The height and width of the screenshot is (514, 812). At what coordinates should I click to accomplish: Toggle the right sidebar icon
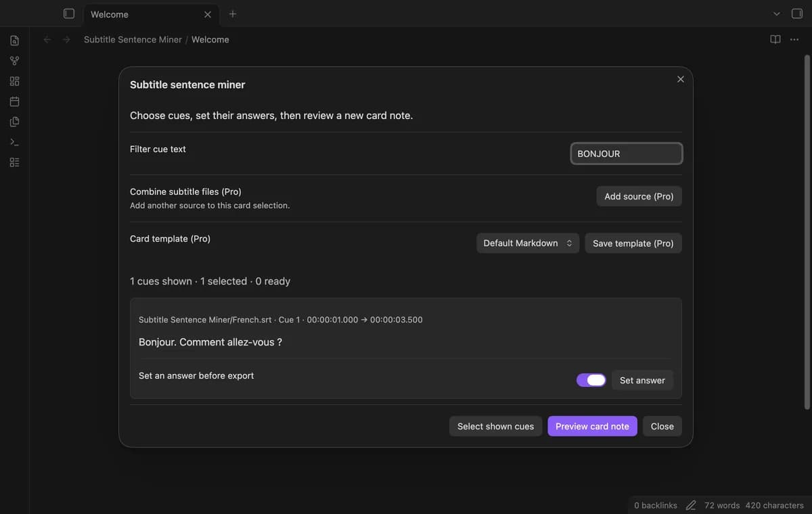pyautogui.click(x=796, y=14)
